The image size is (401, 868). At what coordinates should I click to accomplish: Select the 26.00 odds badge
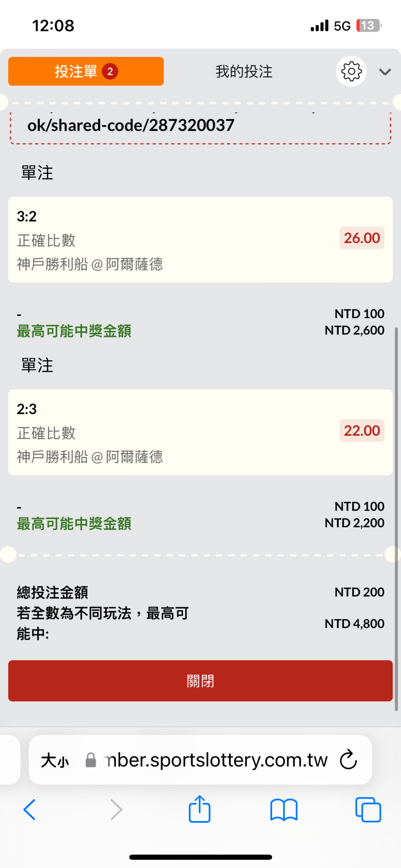click(x=362, y=238)
